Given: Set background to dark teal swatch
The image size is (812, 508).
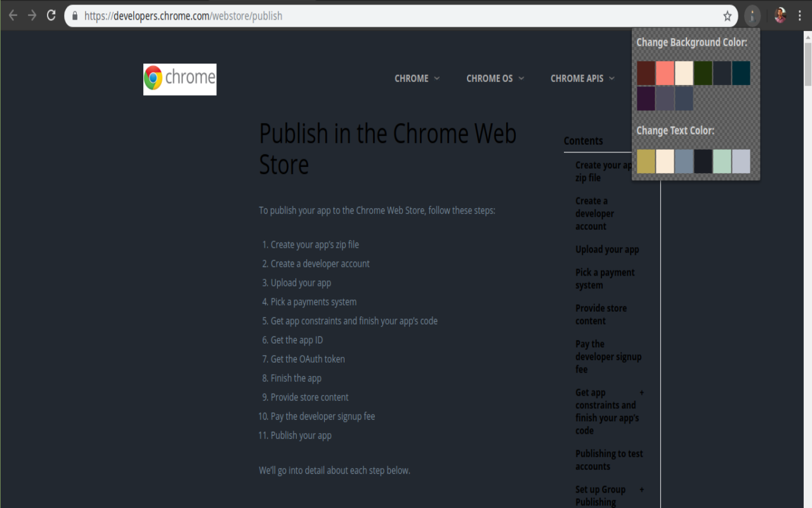Looking at the screenshot, I should (742, 73).
